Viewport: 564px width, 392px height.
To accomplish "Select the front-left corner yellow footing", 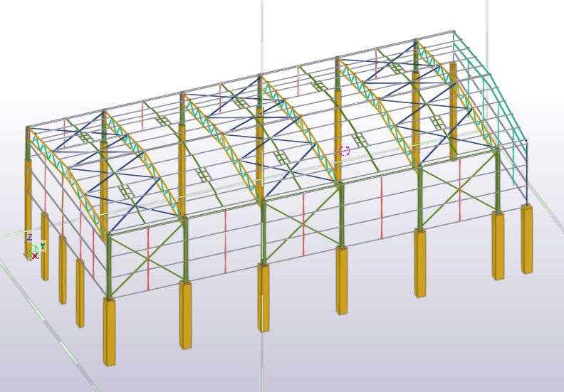I will pos(109,332).
